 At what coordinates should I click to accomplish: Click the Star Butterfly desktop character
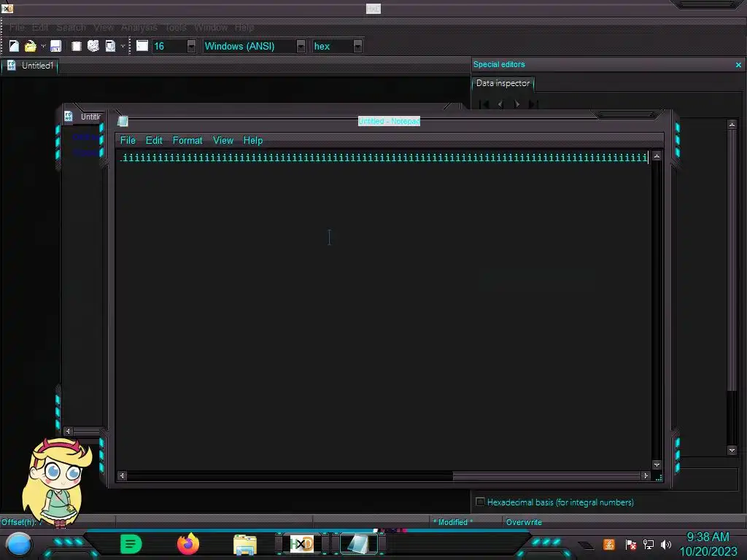tap(56, 482)
